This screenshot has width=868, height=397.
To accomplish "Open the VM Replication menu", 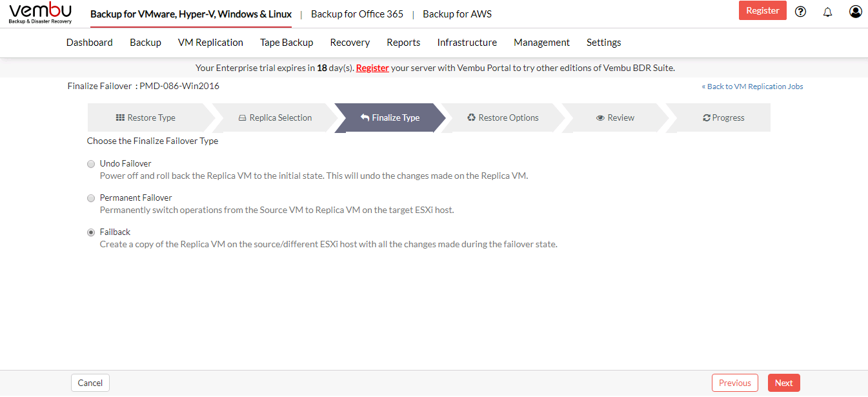I will (210, 43).
